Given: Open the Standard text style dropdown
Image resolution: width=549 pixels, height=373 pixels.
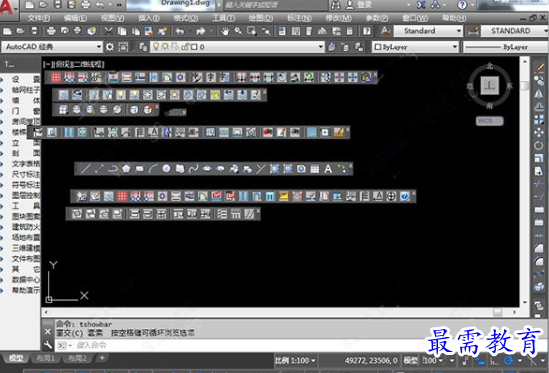Looking at the screenshot, I should [x=428, y=31].
